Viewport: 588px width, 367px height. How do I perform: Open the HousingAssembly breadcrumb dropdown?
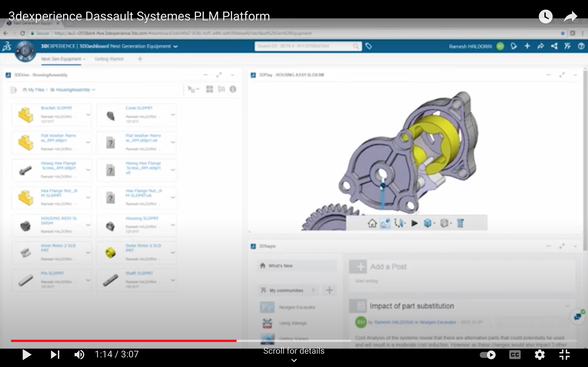click(x=93, y=90)
